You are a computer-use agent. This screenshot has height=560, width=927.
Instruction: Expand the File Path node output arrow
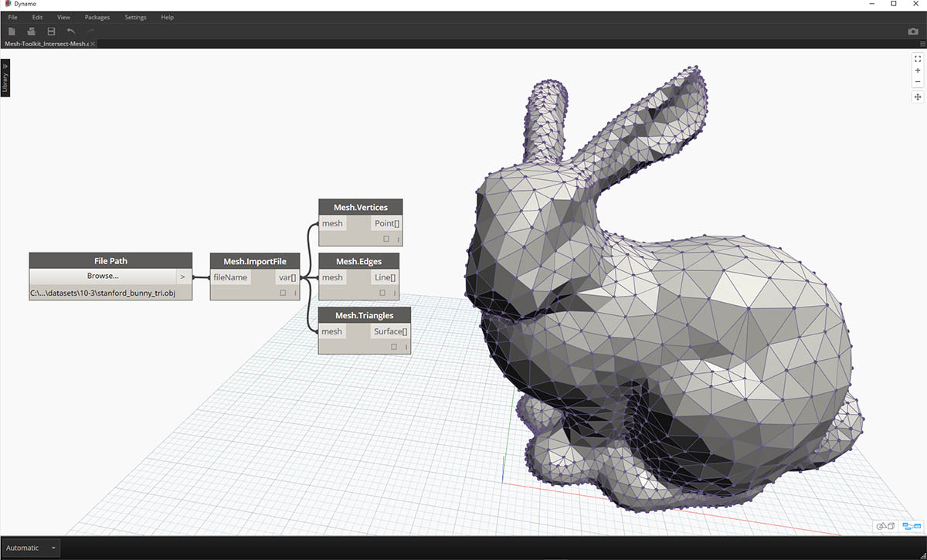coord(183,276)
